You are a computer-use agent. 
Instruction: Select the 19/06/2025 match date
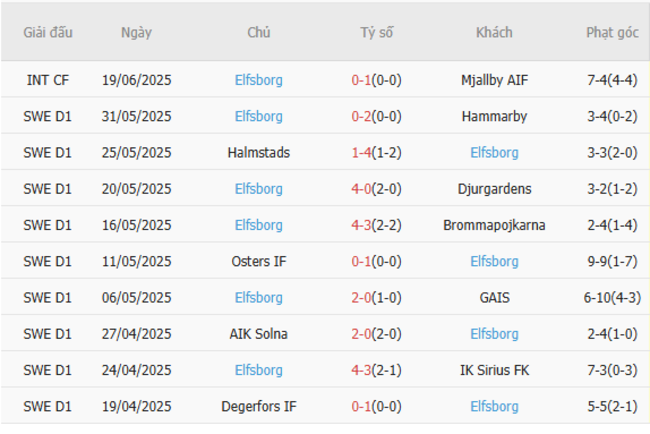[x=136, y=80]
